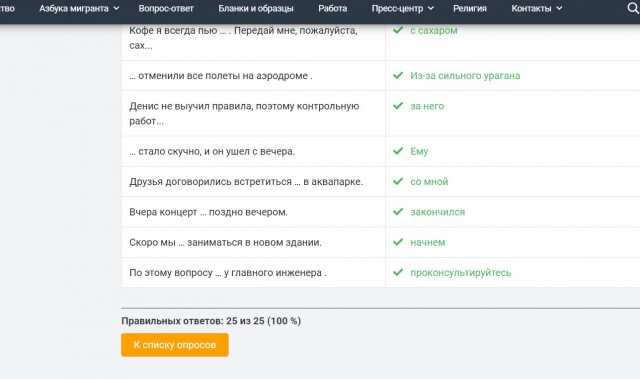The width and height of the screenshot is (640, 379).
Task: Click the checkmark beside со мной
Action: 398,181
